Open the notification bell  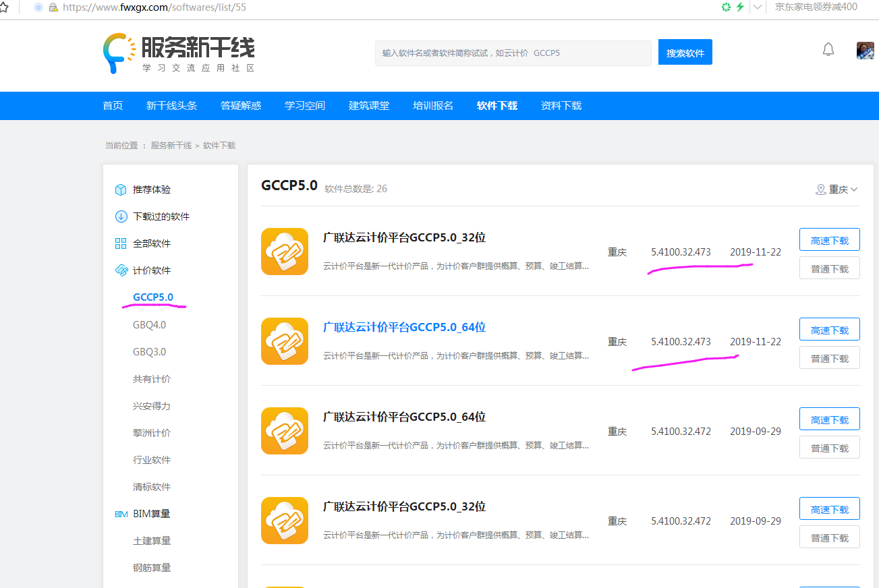pyautogui.click(x=828, y=50)
